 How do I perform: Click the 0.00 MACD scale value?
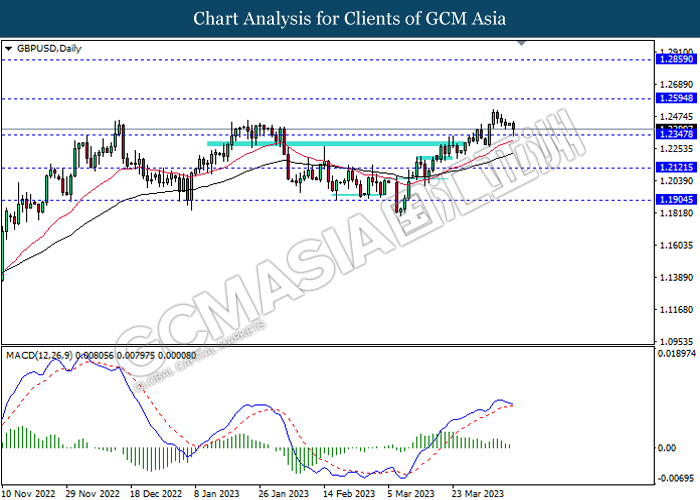(x=667, y=448)
